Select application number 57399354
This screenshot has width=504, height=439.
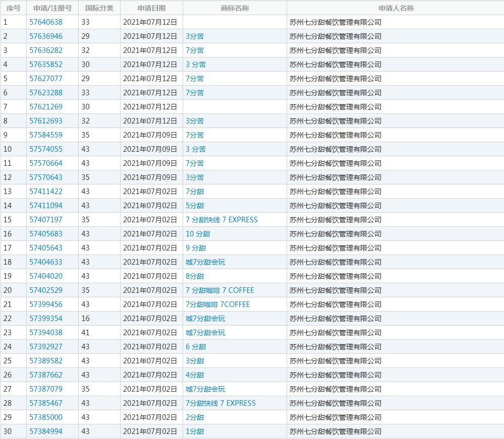point(46,319)
